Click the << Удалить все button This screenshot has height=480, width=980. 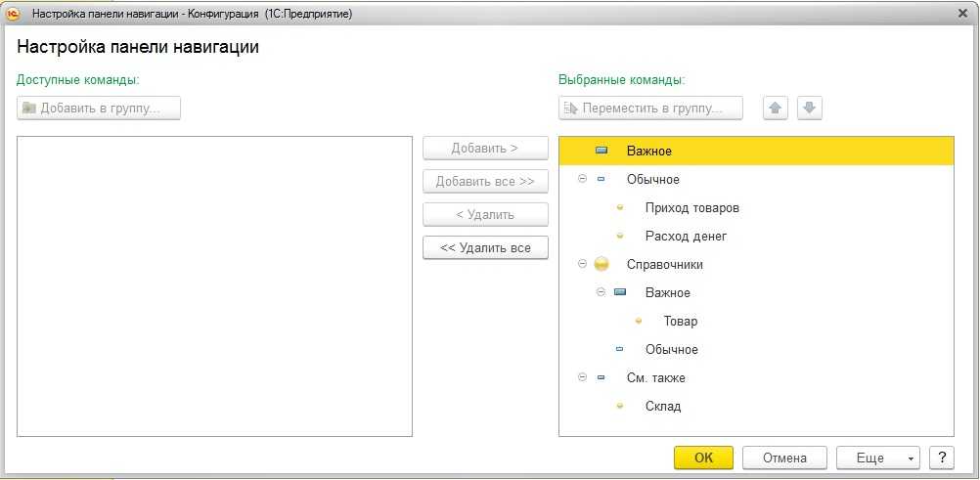pos(485,248)
